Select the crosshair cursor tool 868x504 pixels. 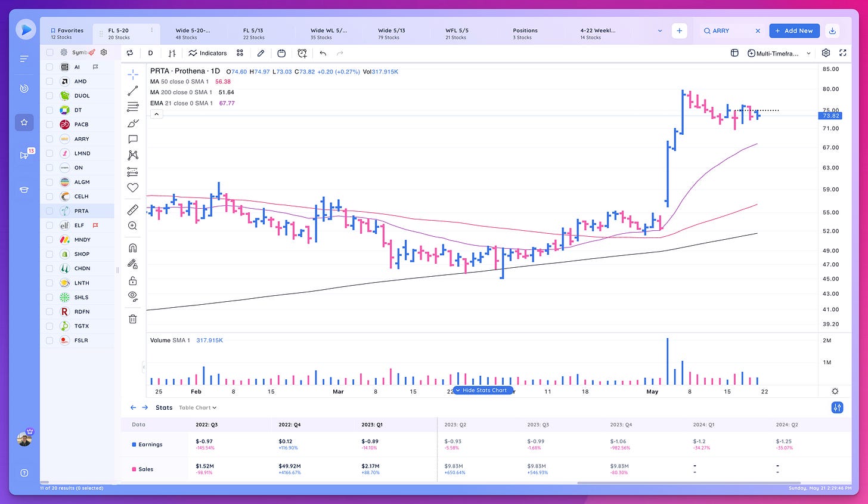(133, 75)
